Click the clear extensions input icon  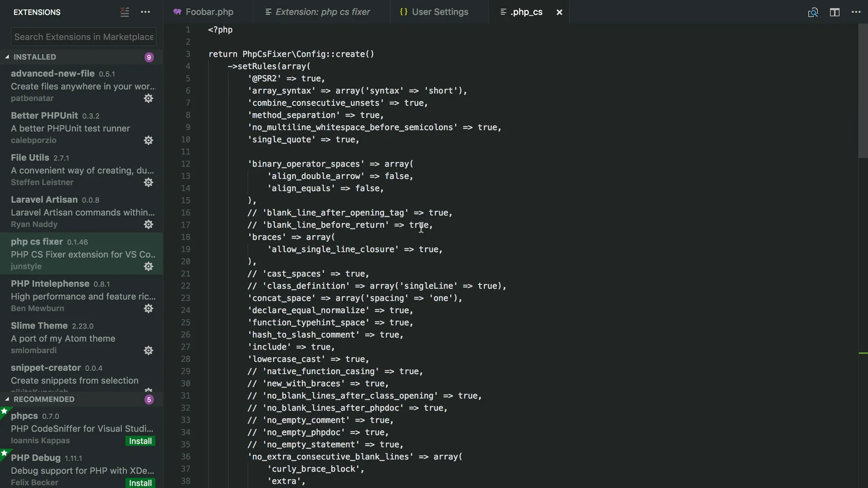pos(124,12)
